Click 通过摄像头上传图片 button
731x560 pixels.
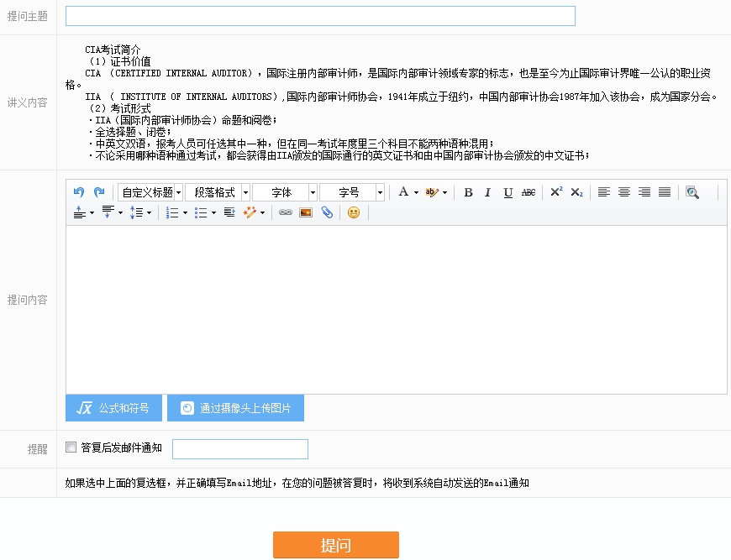[235, 408]
